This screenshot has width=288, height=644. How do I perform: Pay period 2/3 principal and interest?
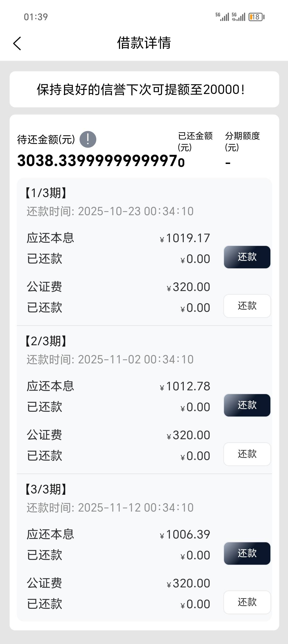tap(247, 405)
